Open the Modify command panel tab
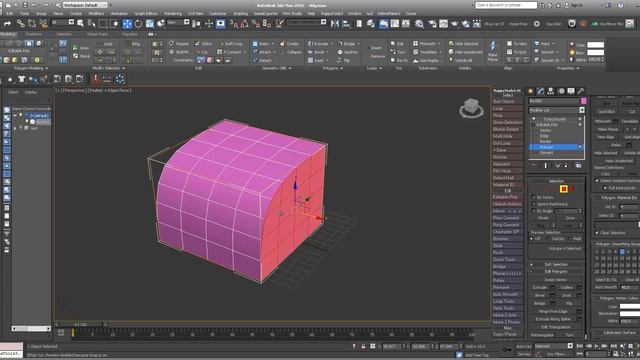This screenshot has width=640, height=360. (x=541, y=91)
